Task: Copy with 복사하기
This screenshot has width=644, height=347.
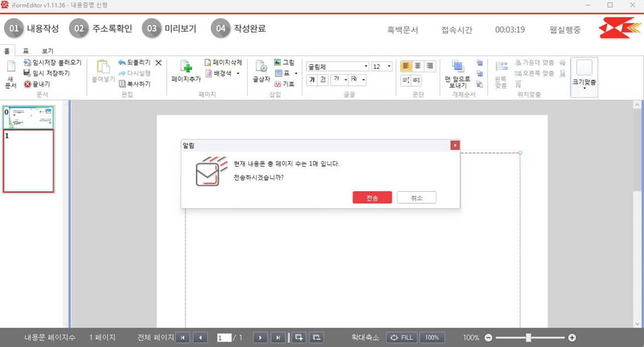Action: click(134, 84)
